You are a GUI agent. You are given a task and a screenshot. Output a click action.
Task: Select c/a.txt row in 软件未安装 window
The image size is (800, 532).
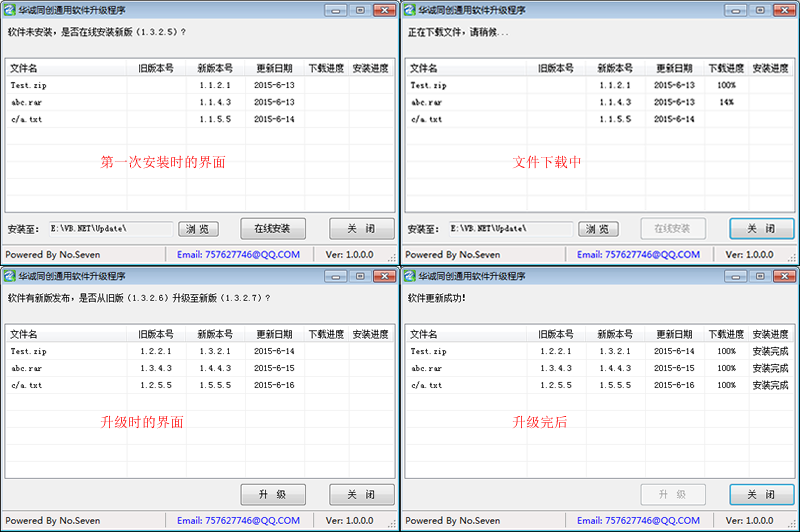[x=199, y=119]
